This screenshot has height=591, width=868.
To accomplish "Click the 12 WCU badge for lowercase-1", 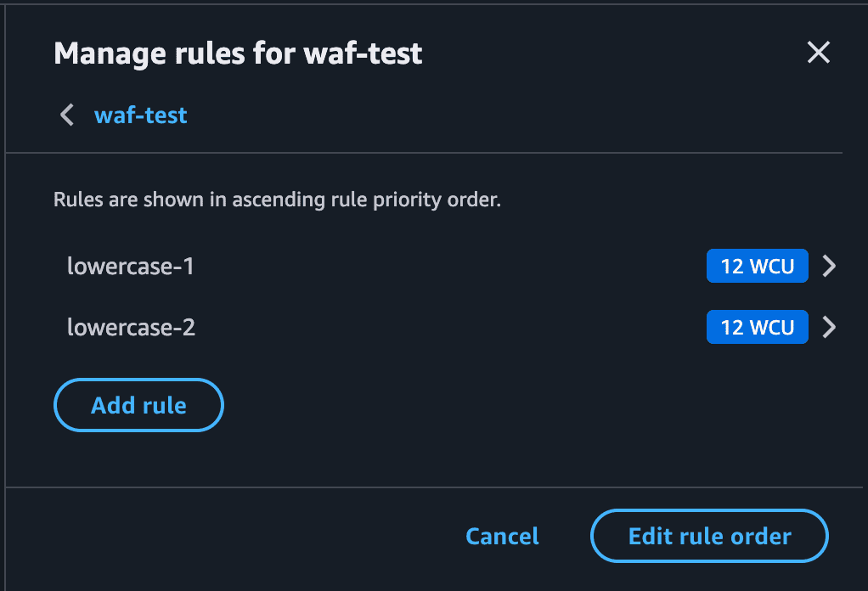I will (x=757, y=267).
